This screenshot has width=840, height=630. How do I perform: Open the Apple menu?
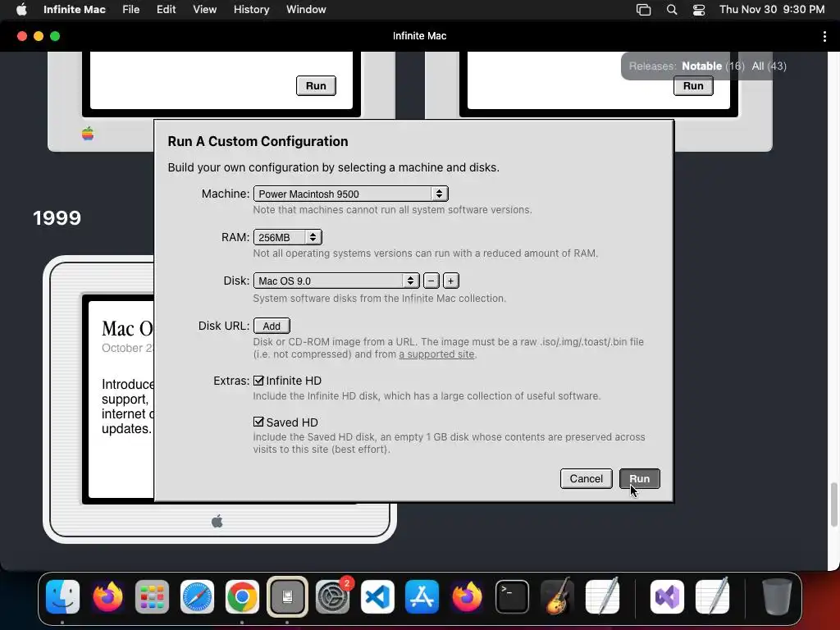point(21,9)
